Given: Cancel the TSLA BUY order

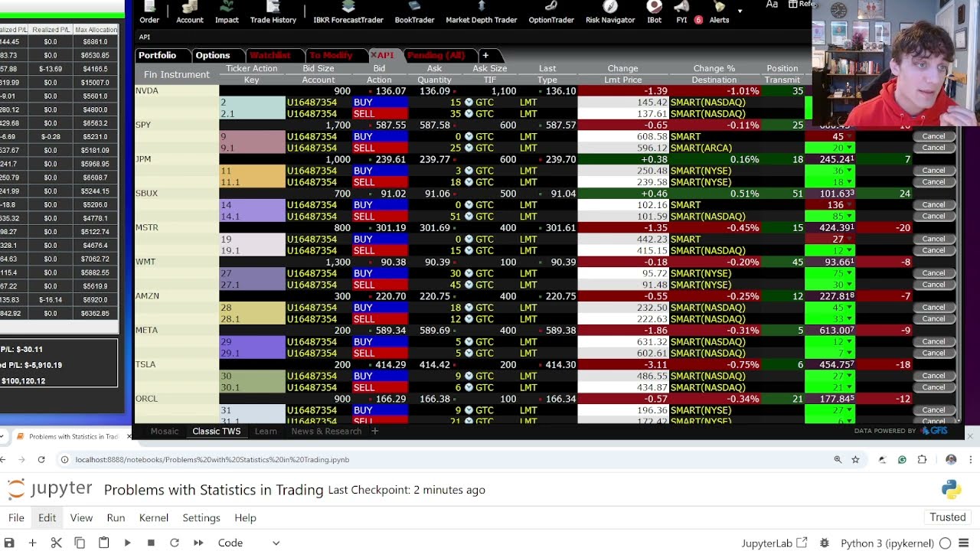Looking at the screenshot, I should [x=934, y=376].
